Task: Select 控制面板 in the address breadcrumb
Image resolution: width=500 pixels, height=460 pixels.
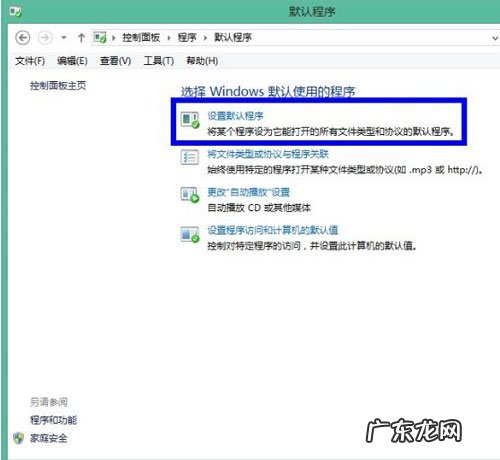Action: pyautogui.click(x=141, y=37)
